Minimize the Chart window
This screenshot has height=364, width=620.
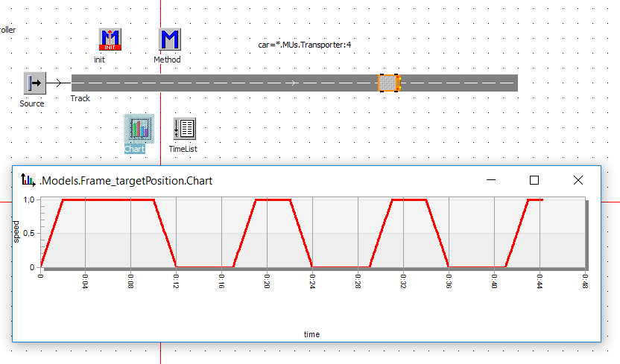[490, 180]
